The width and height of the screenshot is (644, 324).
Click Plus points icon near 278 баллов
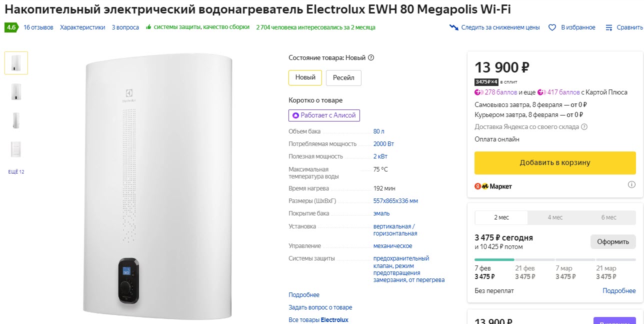[x=478, y=93]
